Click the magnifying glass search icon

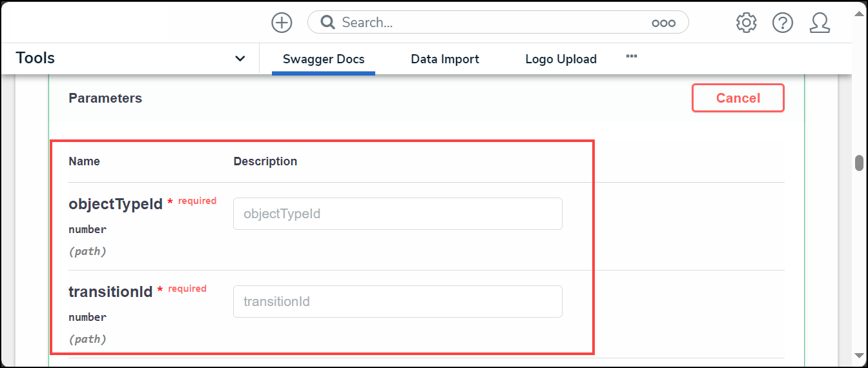(x=328, y=23)
